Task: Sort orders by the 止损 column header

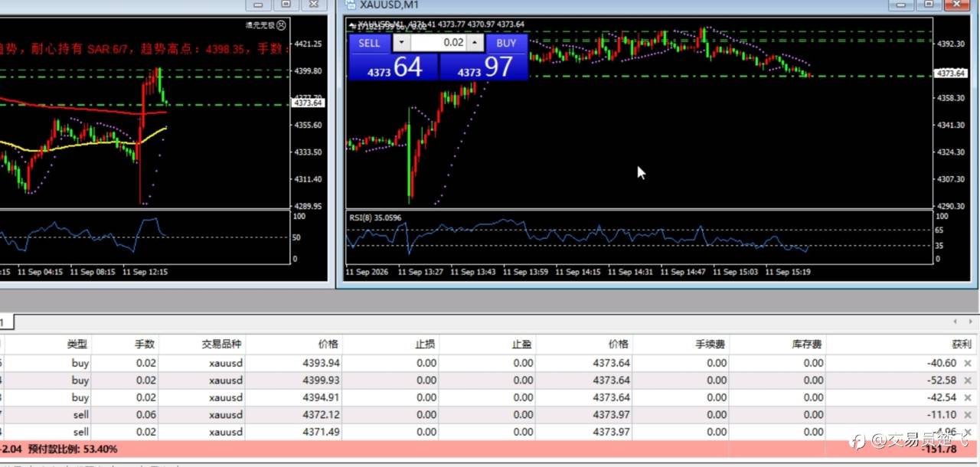Action: [x=391, y=345]
